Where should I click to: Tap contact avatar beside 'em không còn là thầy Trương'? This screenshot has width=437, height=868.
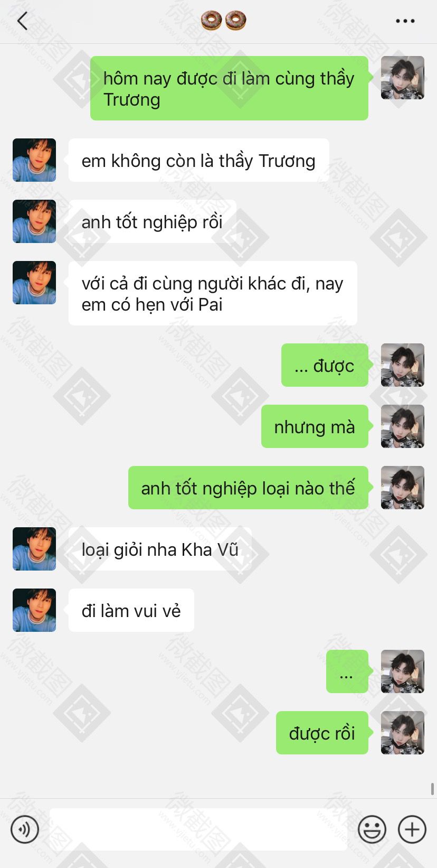point(34,160)
